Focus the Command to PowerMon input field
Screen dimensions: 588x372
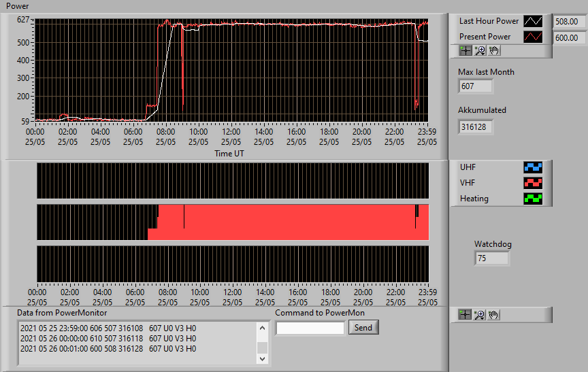pyautogui.click(x=310, y=328)
